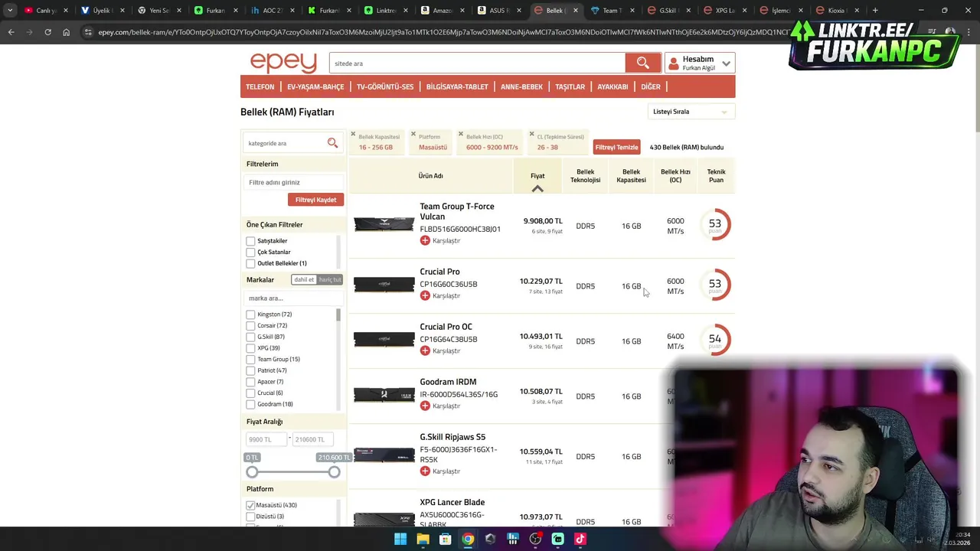Click left price range slider handle
The width and height of the screenshot is (980, 551).
252,472
